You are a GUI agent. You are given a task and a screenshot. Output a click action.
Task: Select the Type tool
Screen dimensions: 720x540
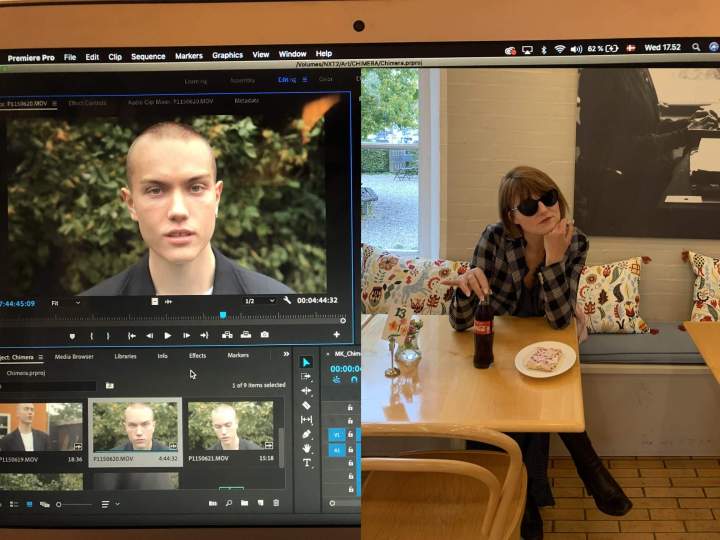click(306, 463)
